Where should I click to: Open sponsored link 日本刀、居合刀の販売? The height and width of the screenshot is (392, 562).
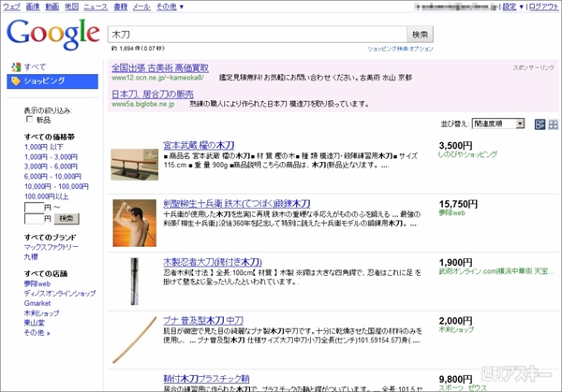click(x=153, y=94)
